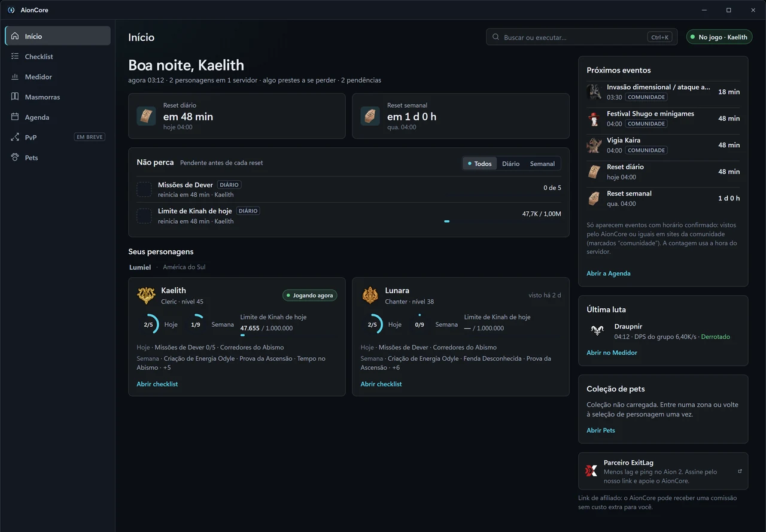Click the Abrir Pets link
This screenshot has height=532, width=766.
(x=601, y=430)
